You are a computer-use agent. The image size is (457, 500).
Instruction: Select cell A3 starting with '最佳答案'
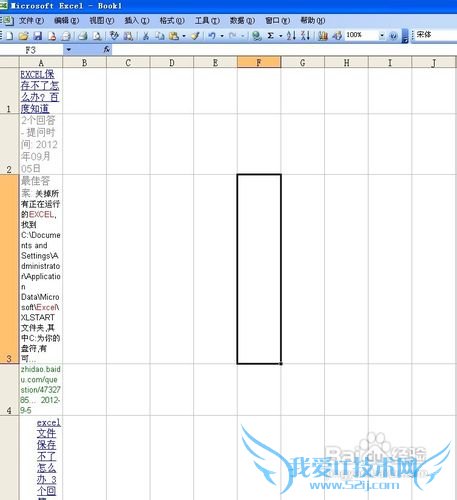41,269
